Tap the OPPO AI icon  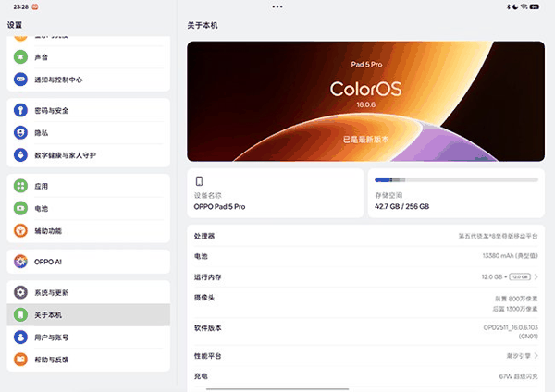pos(19,262)
